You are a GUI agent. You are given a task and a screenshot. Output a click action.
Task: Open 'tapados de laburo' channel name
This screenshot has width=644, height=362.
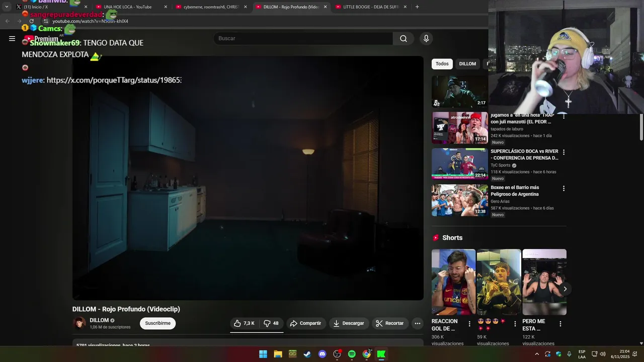coord(507,129)
